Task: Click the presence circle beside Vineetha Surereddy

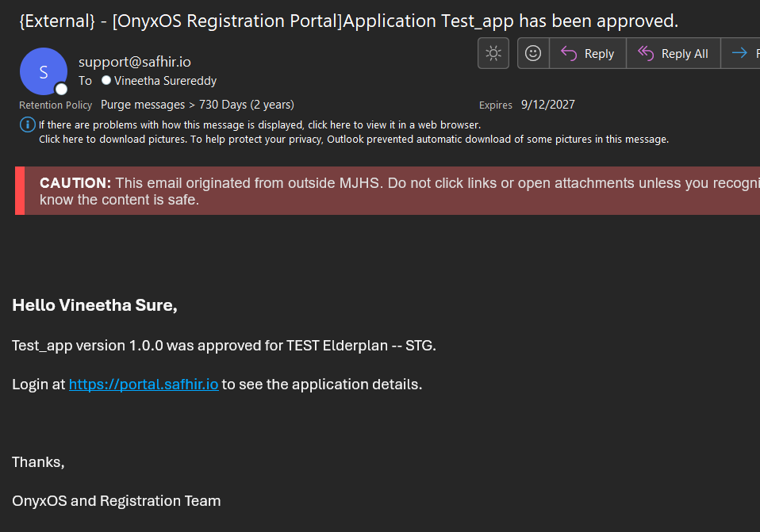Action: [106, 81]
